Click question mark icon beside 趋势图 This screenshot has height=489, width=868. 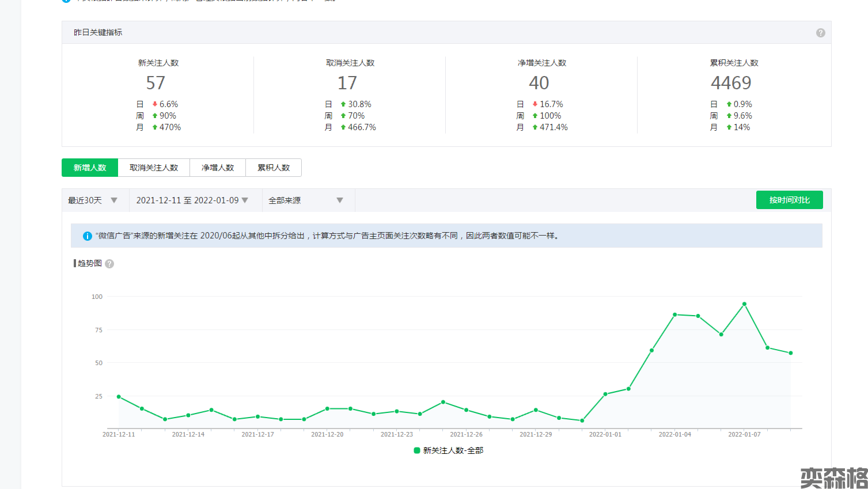click(109, 264)
